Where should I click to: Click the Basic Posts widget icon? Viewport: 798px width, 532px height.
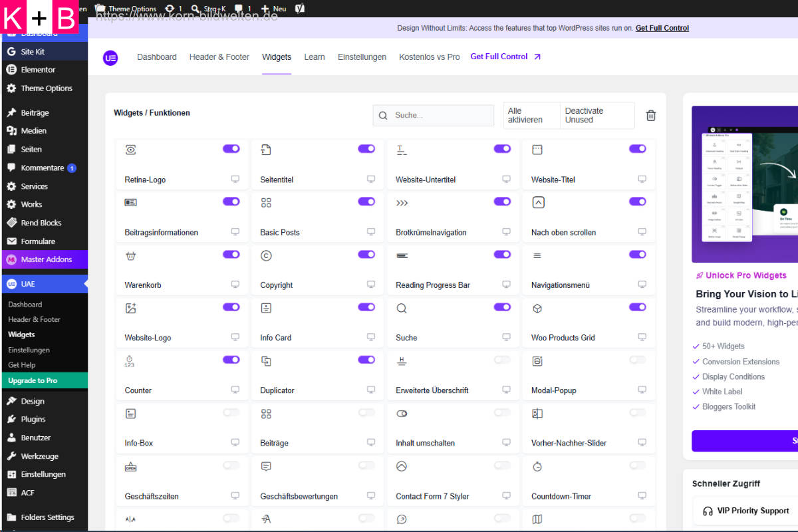(x=266, y=202)
